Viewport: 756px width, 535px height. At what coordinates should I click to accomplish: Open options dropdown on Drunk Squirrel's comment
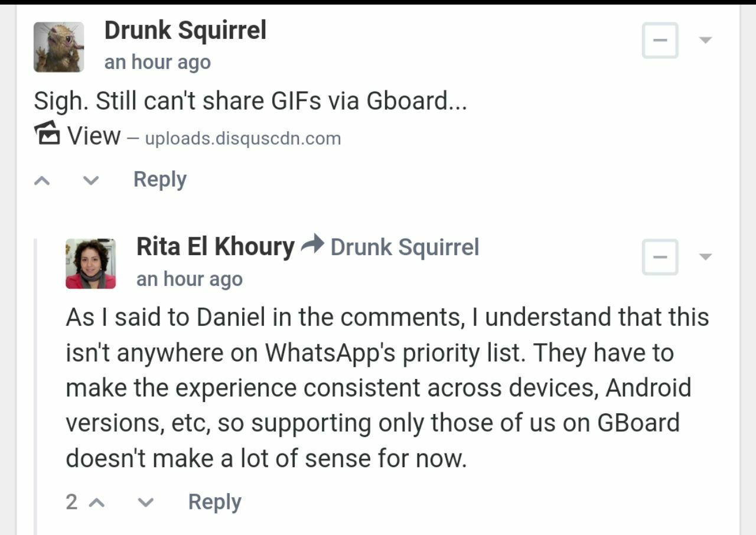(705, 40)
